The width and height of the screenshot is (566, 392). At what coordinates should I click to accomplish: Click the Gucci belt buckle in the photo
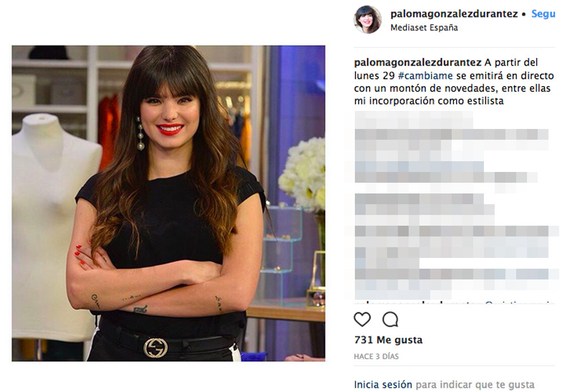click(x=156, y=348)
